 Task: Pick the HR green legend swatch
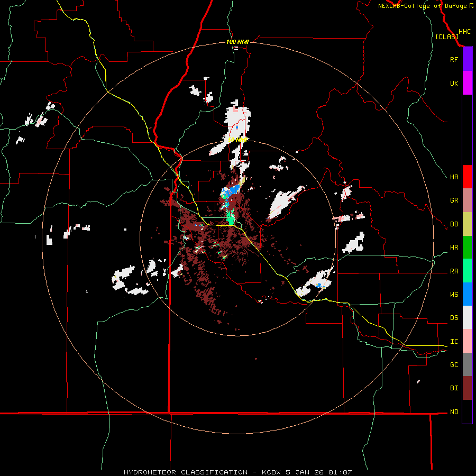[467, 247]
